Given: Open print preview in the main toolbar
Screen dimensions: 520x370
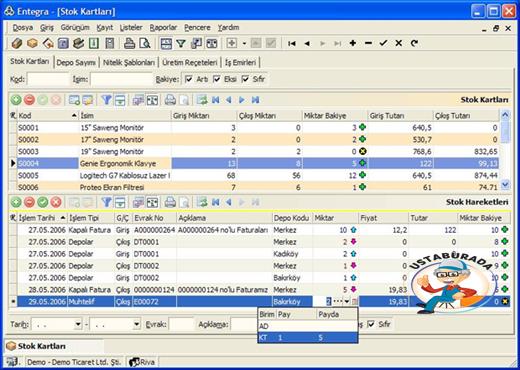Looking at the screenshot, I should 144,43.
